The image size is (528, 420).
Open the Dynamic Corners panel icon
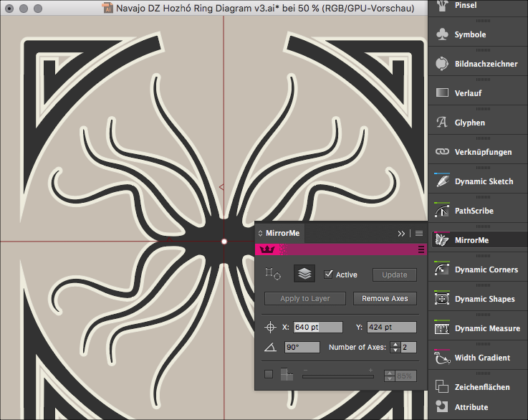442,269
